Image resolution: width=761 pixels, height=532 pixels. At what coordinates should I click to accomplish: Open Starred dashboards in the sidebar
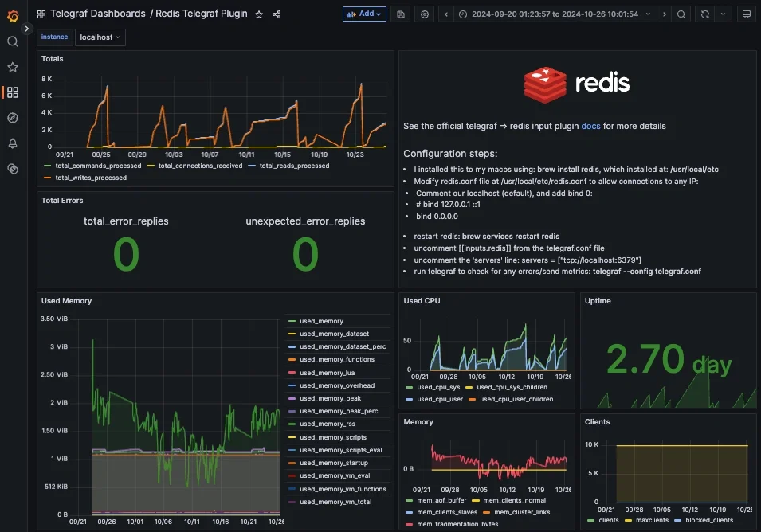tap(13, 67)
